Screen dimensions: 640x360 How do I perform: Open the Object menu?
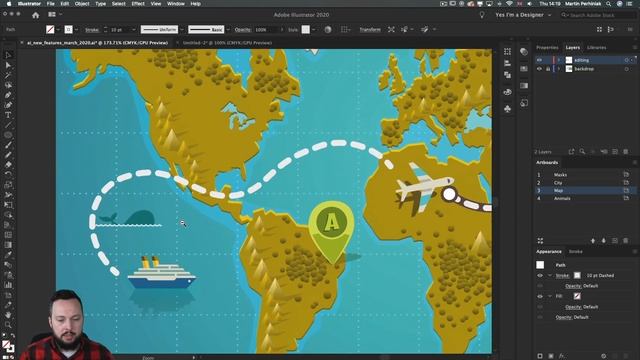point(82,4)
